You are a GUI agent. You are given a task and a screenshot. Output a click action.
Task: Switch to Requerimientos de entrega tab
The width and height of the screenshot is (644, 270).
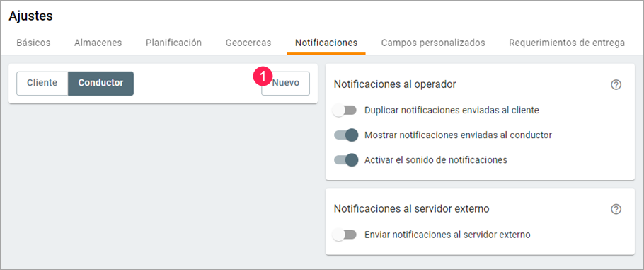567,43
